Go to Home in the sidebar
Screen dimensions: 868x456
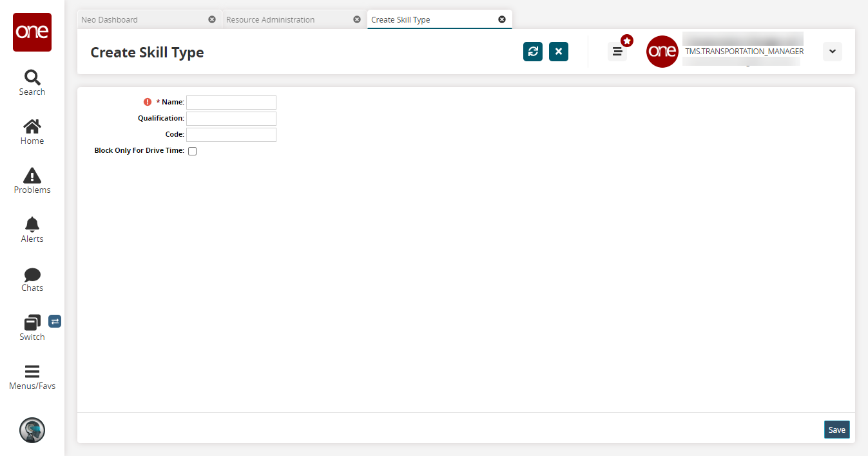click(x=32, y=132)
